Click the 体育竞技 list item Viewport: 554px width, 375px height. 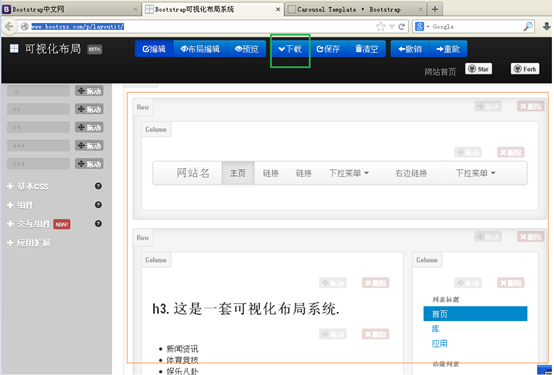(x=182, y=360)
